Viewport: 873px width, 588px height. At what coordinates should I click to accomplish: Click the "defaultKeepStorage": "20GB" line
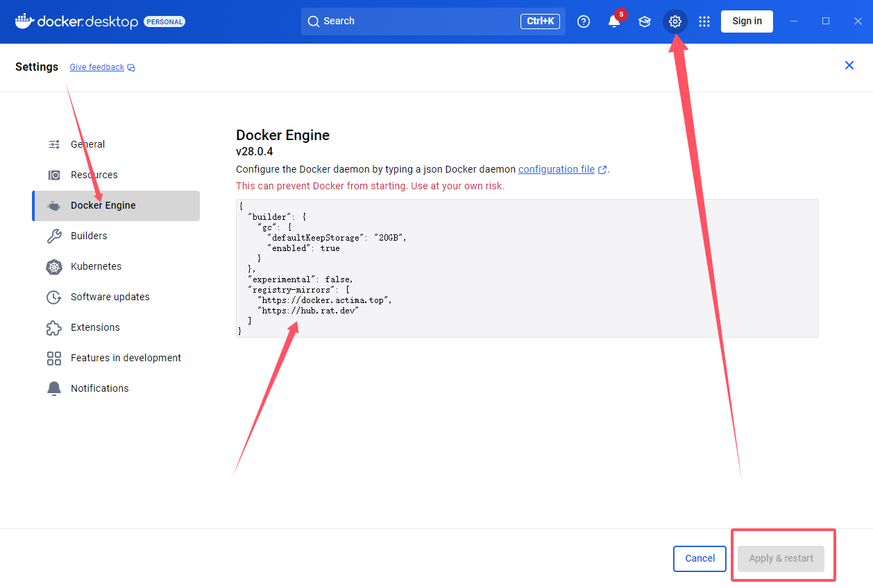(337, 238)
